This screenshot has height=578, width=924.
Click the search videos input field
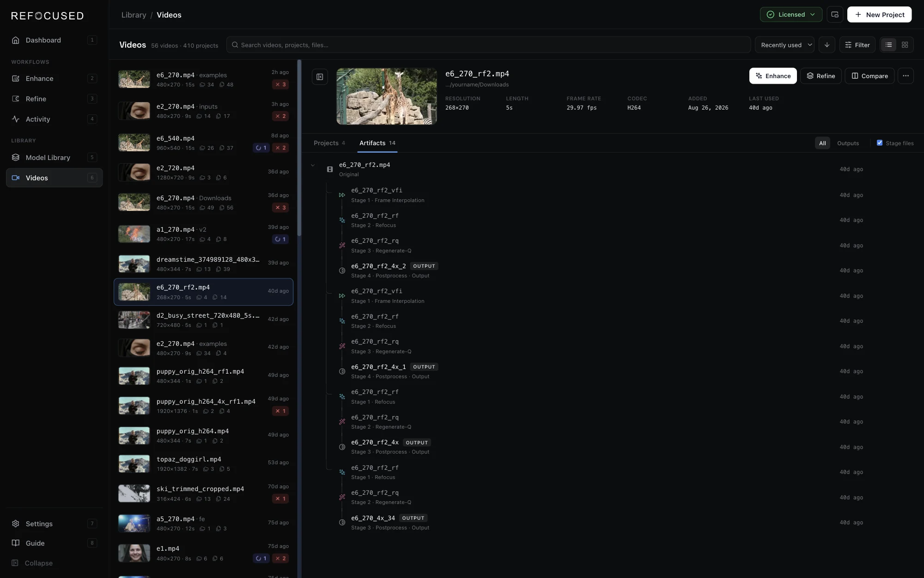point(488,45)
